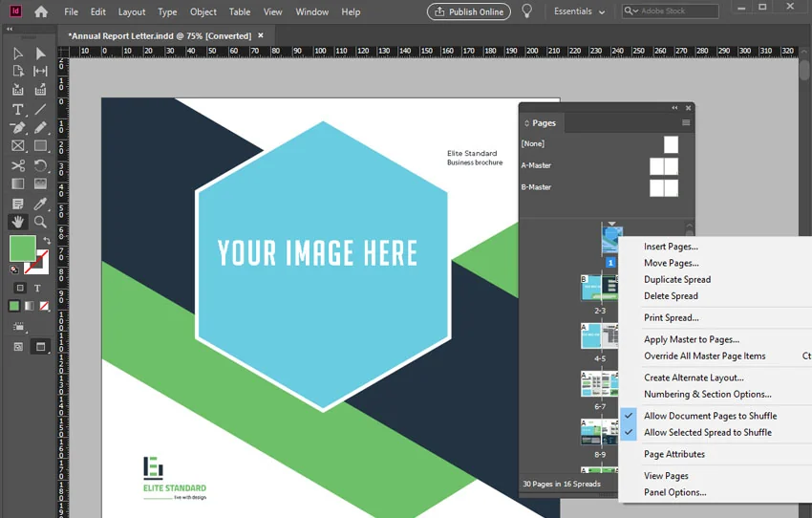Swap fill and stroke arrows
Screen dimensions: 812x518
point(47,240)
